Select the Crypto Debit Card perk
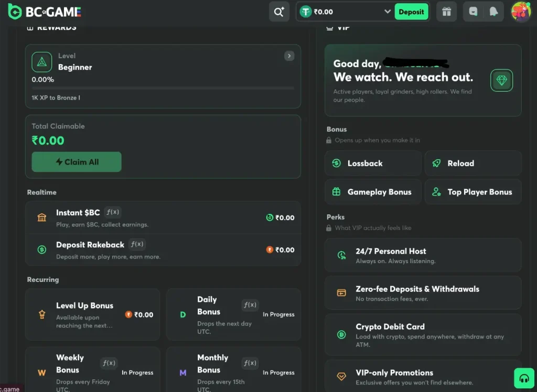537x392 pixels. coord(423,335)
